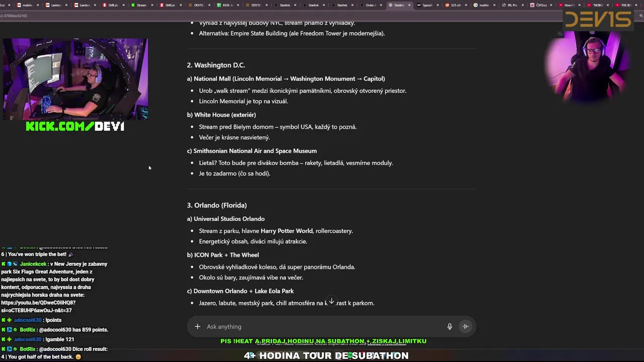Start voice mode with the waveform icon
This screenshot has height=362, width=644.
[465, 327]
